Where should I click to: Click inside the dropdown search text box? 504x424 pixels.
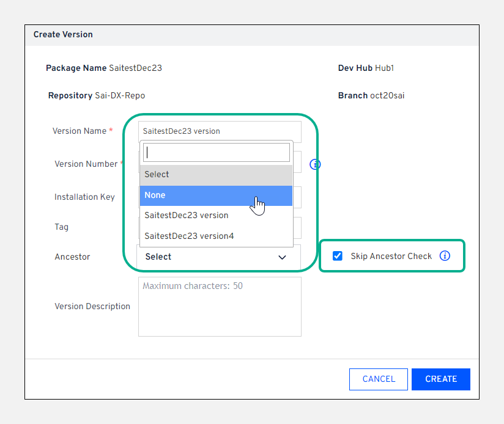click(216, 152)
